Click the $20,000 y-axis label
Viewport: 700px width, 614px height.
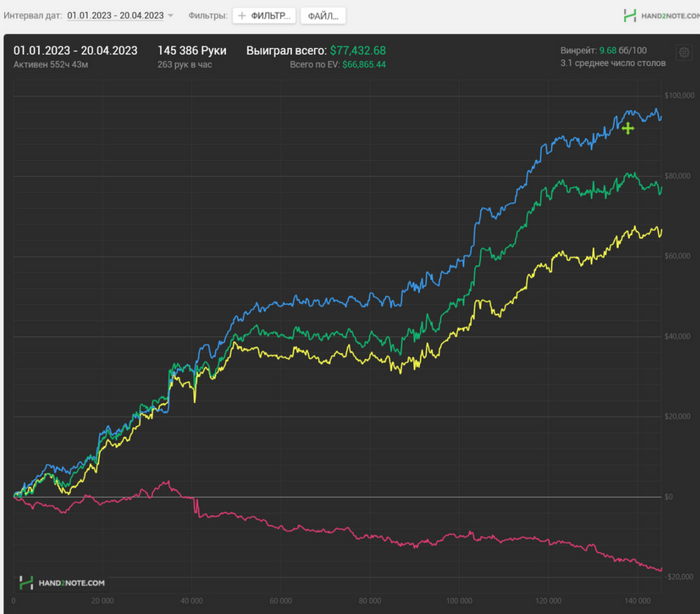(678, 416)
